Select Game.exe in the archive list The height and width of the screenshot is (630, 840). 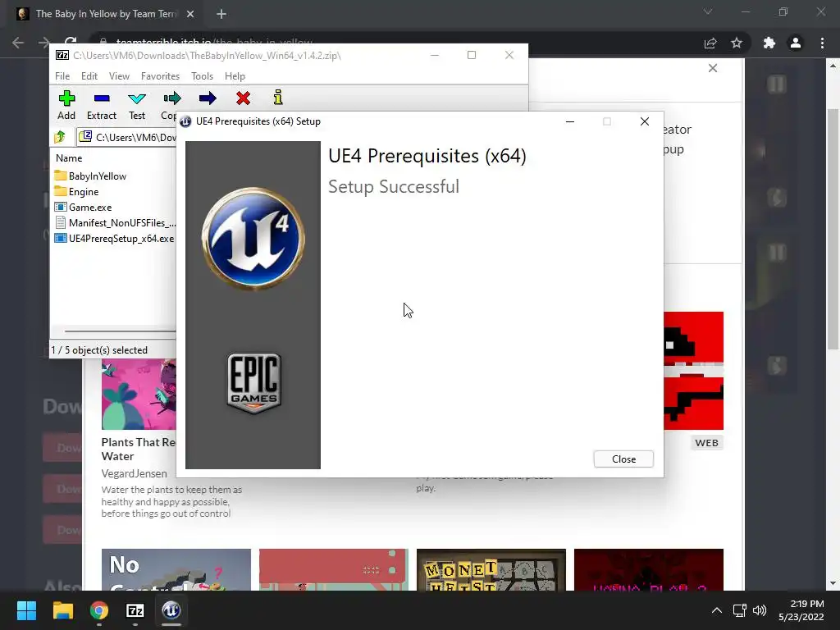point(83,207)
